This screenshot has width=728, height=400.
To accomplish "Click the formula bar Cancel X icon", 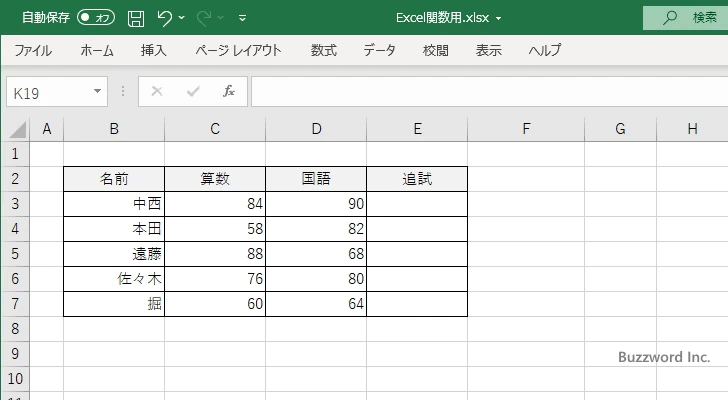I will [156, 91].
